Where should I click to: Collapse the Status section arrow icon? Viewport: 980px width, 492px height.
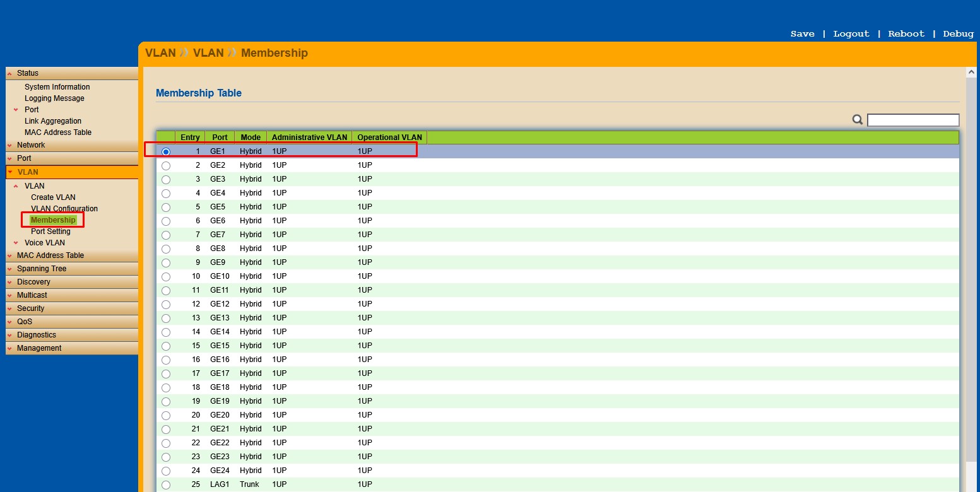9,74
